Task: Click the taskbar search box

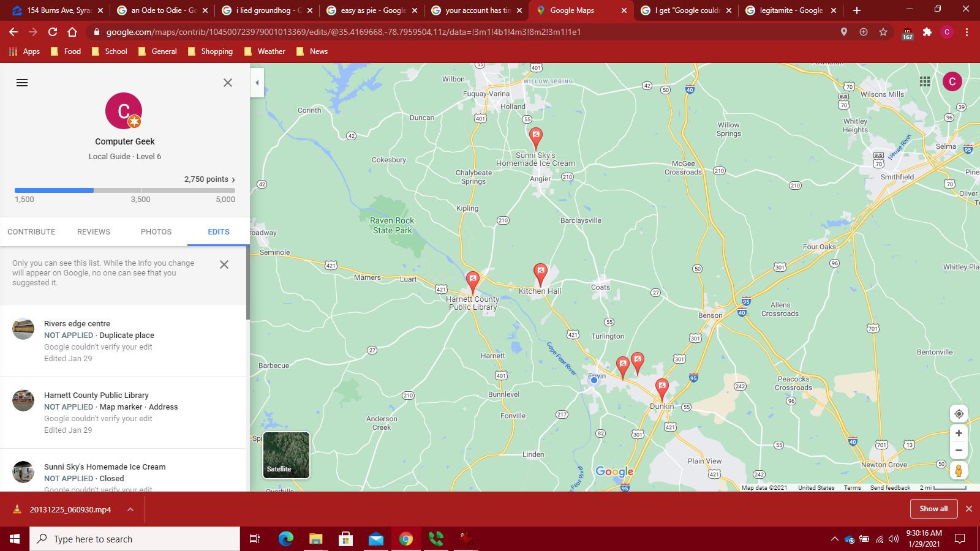Action: click(135, 539)
